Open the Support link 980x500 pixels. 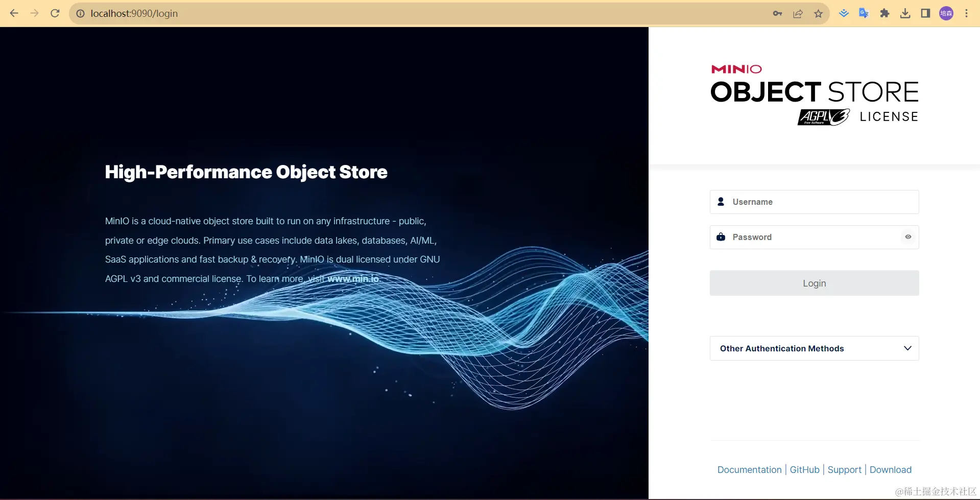[844, 470]
